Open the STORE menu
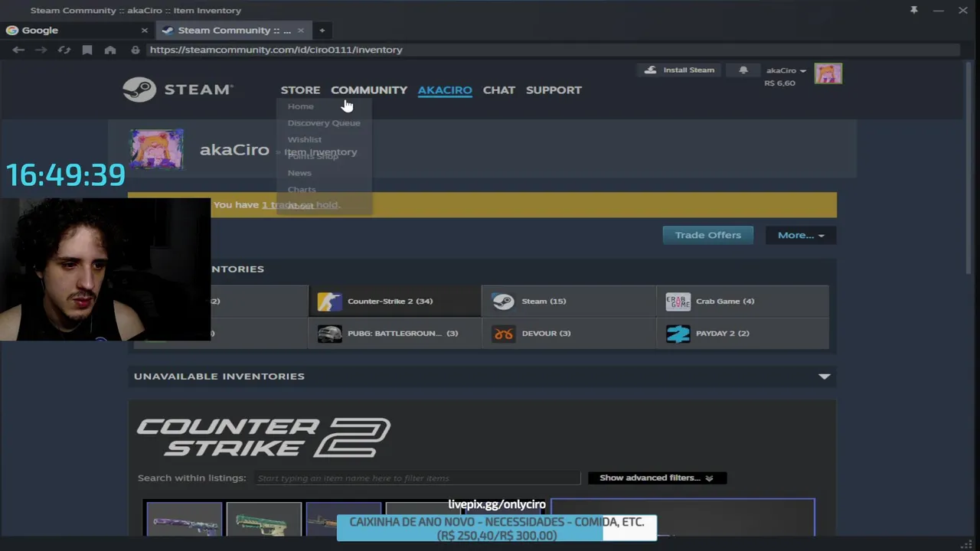Image resolution: width=980 pixels, height=551 pixels. (x=300, y=90)
